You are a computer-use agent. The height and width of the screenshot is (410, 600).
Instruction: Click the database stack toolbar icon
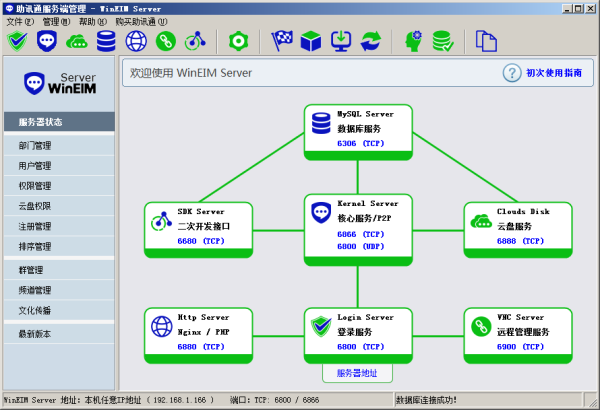tap(106, 41)
